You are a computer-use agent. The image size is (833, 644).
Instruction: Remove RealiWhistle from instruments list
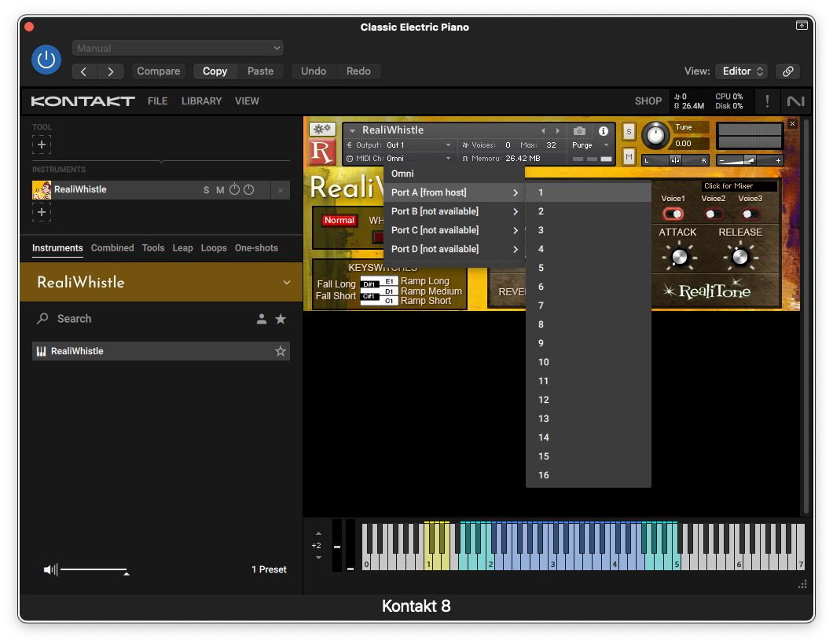(281, 190)
